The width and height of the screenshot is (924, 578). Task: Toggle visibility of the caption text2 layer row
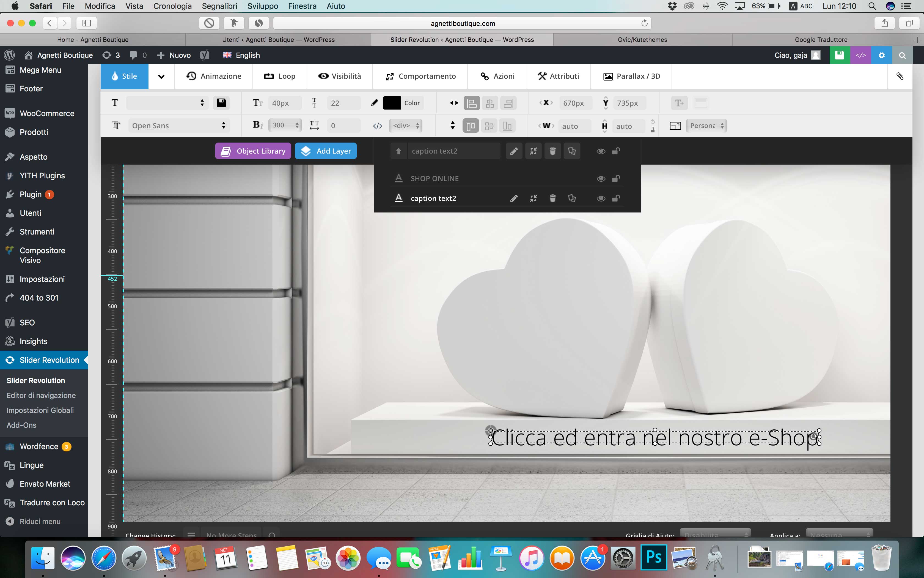601,198
